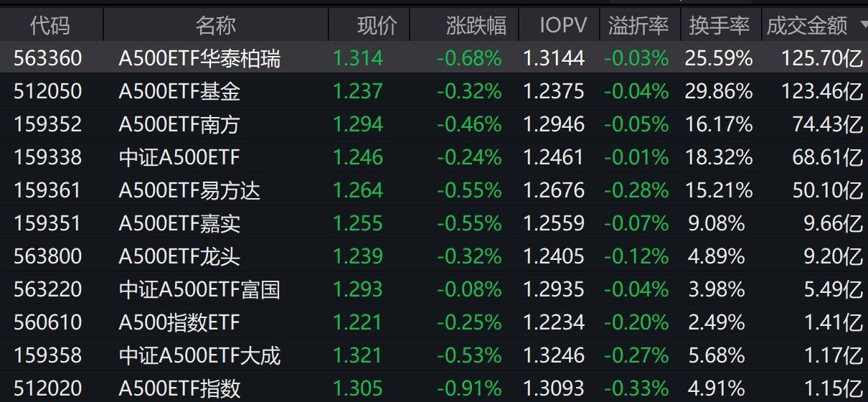Sort by 成交金额 dropdown arrow
This screenshot has height=402, width=868.
(862, 26)
